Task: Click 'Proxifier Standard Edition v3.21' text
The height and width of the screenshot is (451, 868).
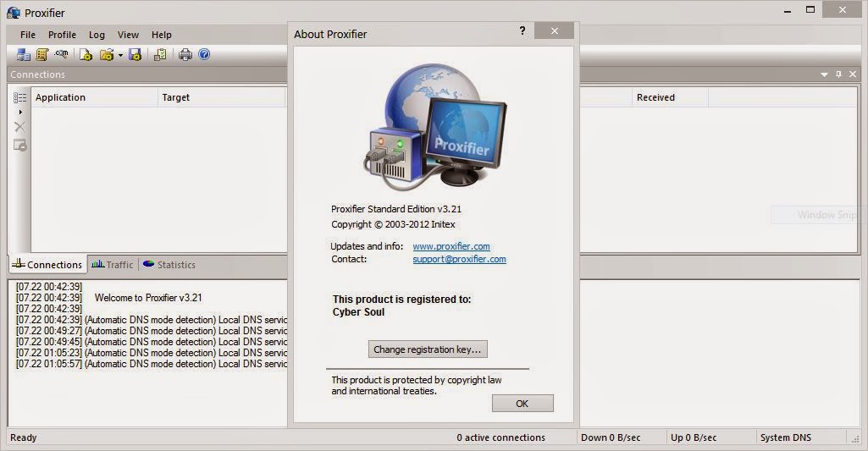Action: click(396, 209)
